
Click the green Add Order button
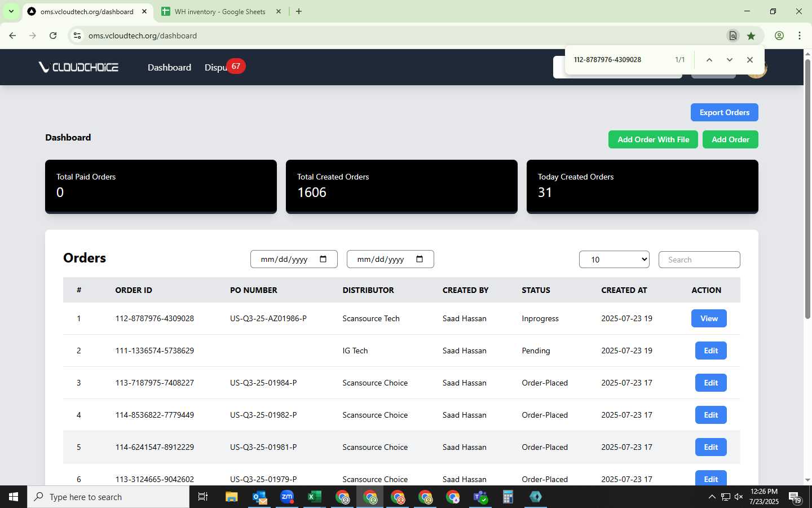(730, 139)
